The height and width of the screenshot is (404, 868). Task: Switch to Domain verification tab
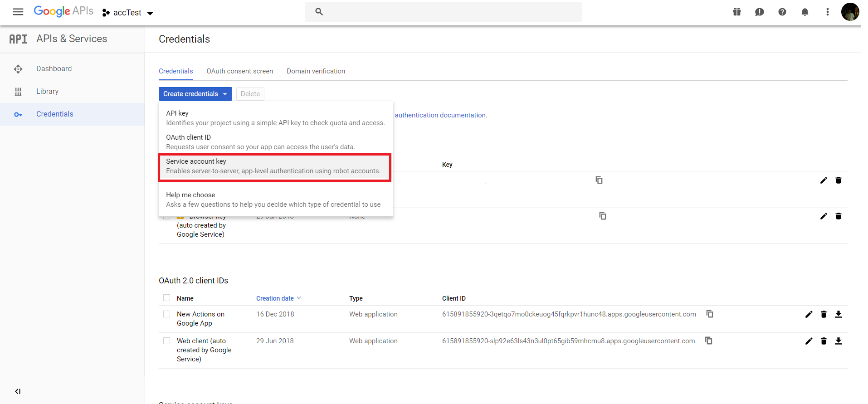(316, 71)
